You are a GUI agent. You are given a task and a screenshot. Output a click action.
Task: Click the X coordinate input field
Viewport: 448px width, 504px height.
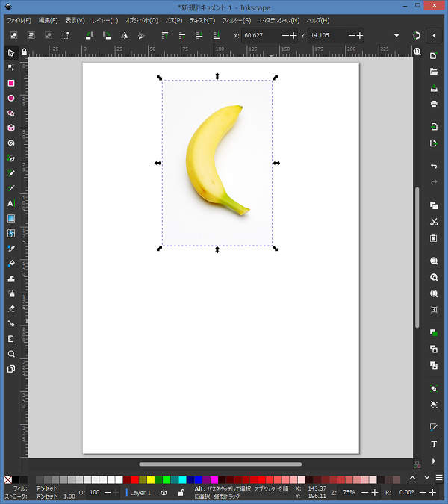(261, 35)
